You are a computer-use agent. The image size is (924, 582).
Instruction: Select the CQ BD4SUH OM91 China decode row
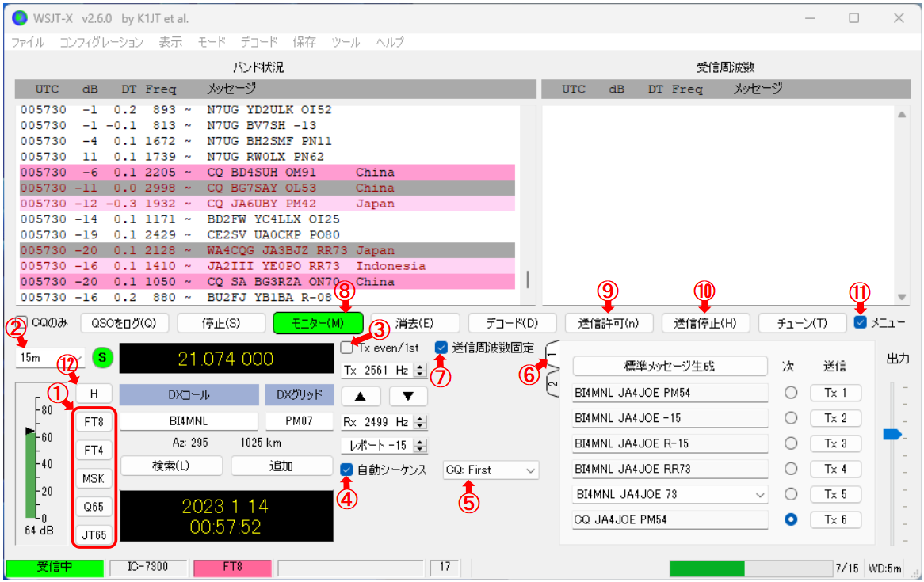268,173
